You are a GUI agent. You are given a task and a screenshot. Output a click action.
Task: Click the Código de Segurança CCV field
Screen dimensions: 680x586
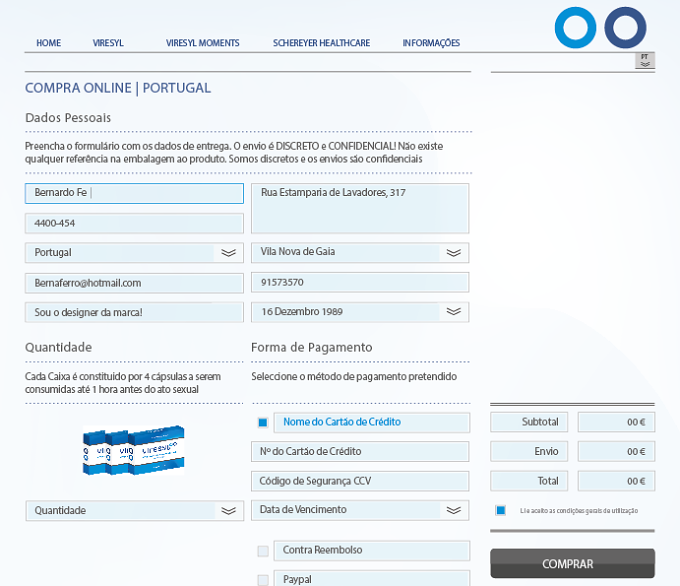(x=360, y=481)
